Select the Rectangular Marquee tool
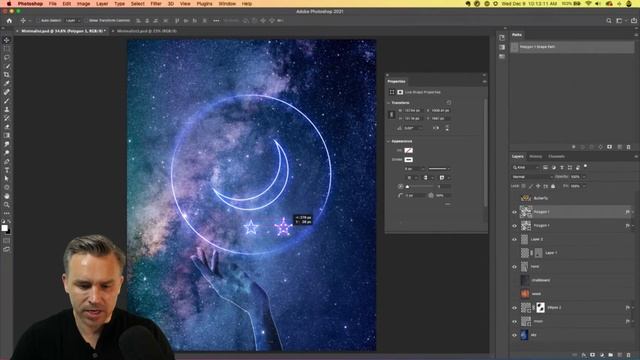The width and height of the screenshot is (640, 360). pos(7,49)
